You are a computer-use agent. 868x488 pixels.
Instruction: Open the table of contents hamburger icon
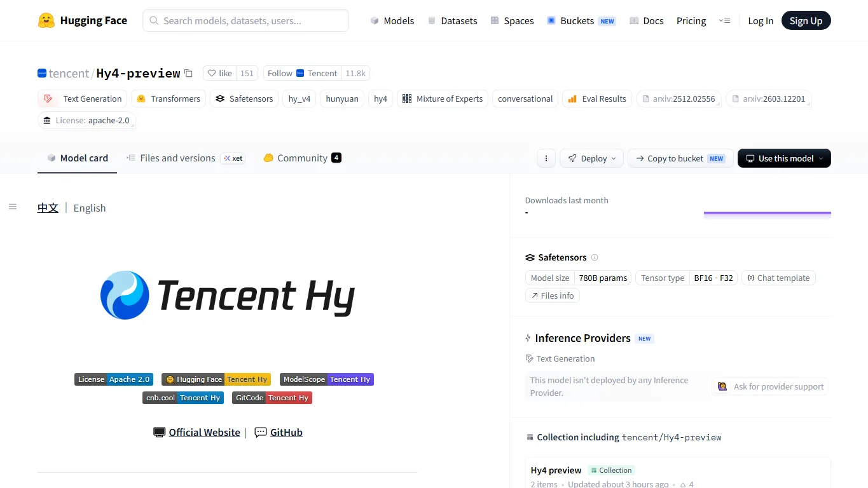click(x=13, y=207)
